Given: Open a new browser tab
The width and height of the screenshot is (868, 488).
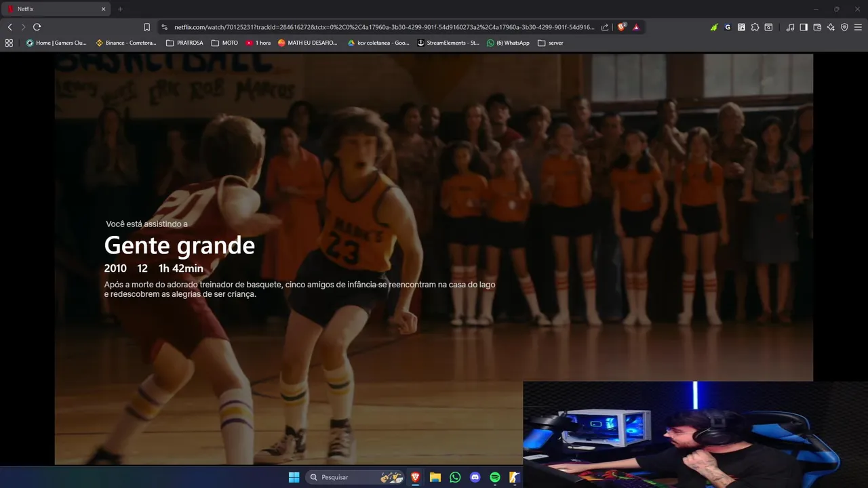Looking at the screenshot, I should point(120,9).
